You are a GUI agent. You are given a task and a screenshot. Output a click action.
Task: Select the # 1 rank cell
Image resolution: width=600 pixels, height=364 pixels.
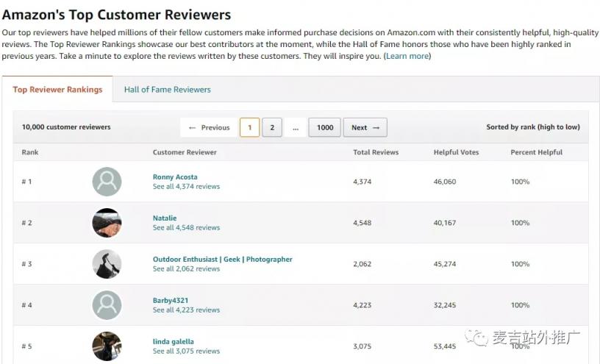(x=26, y=182)
